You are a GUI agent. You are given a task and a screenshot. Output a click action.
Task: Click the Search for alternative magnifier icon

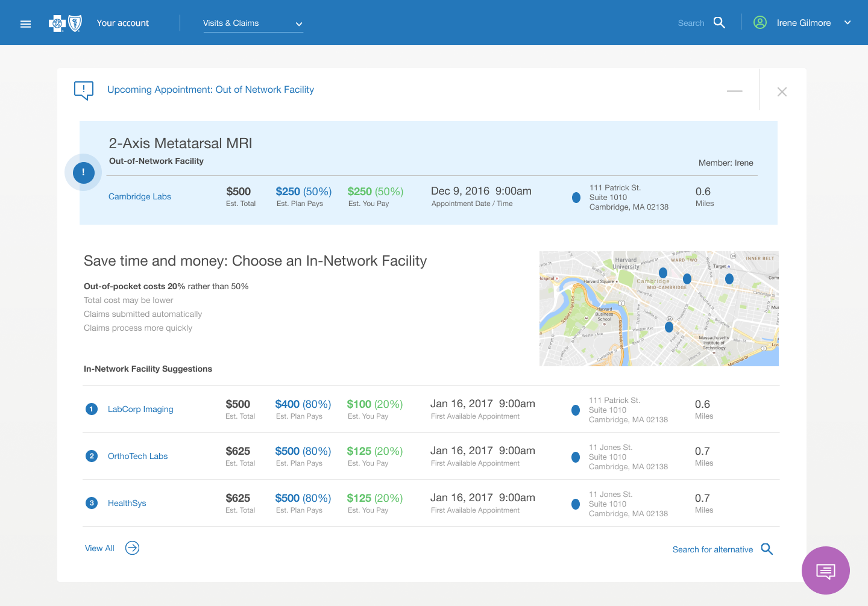click(767, 549)
